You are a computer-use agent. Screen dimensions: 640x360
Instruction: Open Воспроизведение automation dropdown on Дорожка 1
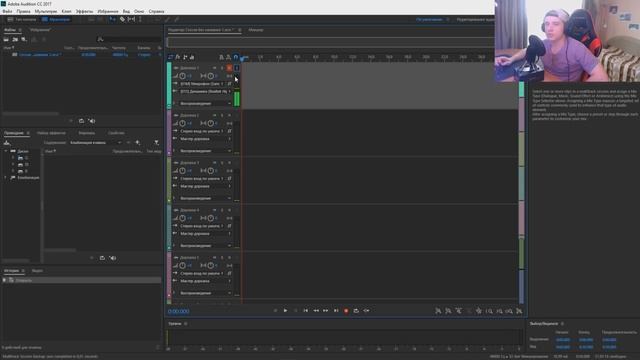(x=205, y=104)
